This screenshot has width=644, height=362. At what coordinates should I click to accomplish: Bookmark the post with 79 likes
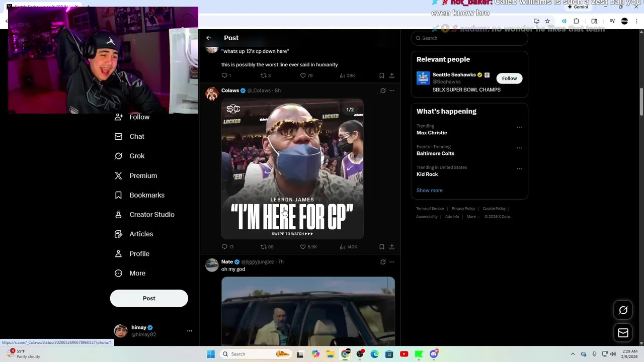pos(382,75)
